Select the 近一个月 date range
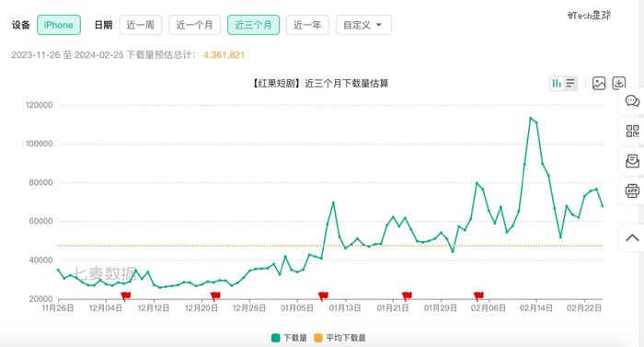The image size is (644, 347). [194, 25]
